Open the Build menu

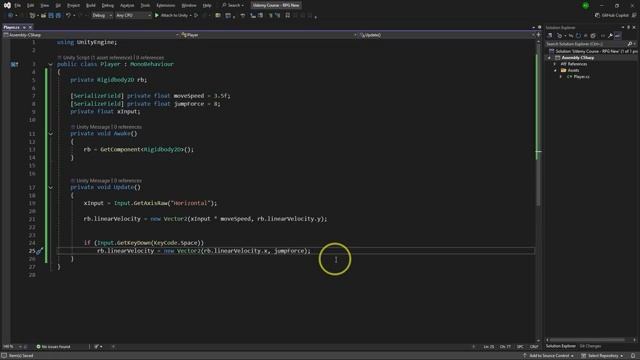click(x=91, y=5)
